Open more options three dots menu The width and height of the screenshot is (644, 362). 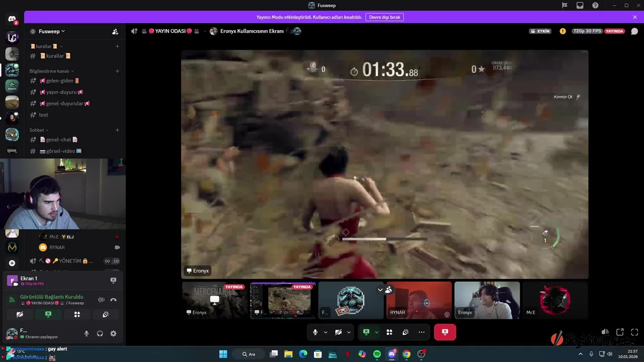click(x=422, y=332)
